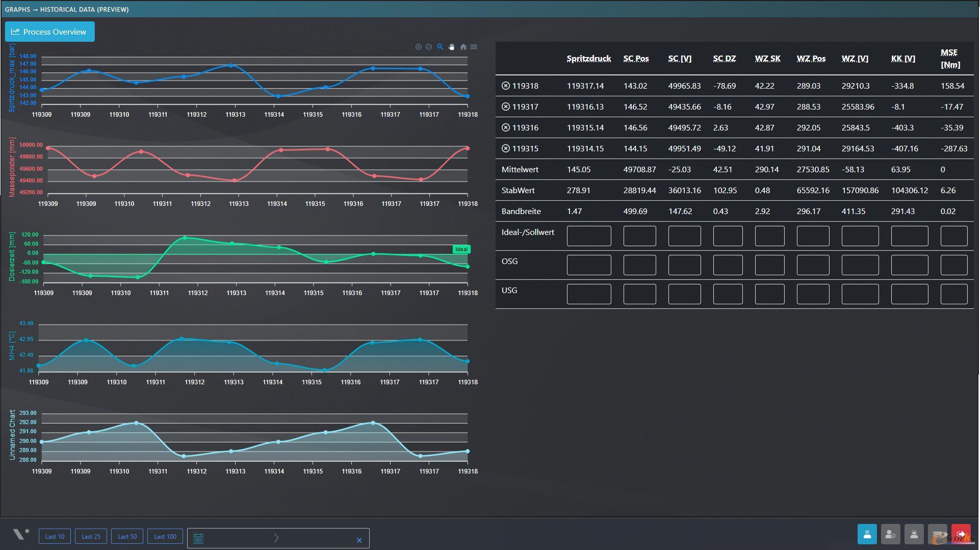Click the highest point on Dosierzeit chart

point(185,238)
